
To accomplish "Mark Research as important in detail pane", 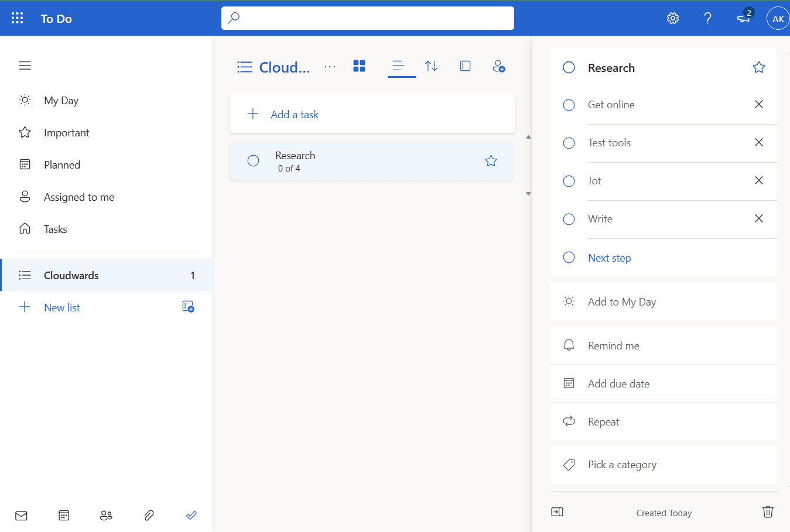I will (758, 67).
